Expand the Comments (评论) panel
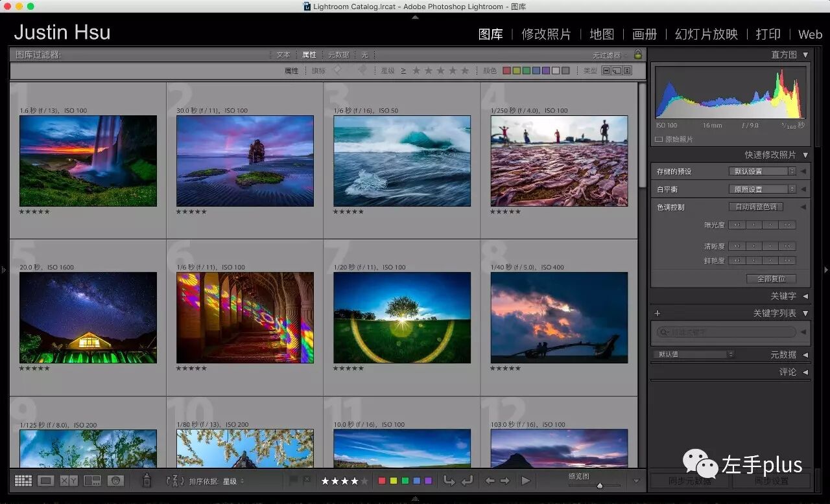 [805, 372]
